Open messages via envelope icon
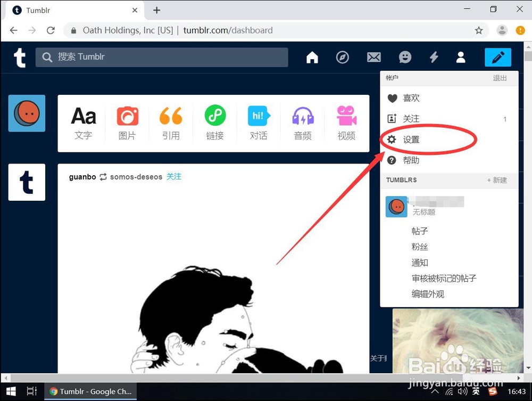The height and width of the screenshot is (401, 532). coord(373,57)
